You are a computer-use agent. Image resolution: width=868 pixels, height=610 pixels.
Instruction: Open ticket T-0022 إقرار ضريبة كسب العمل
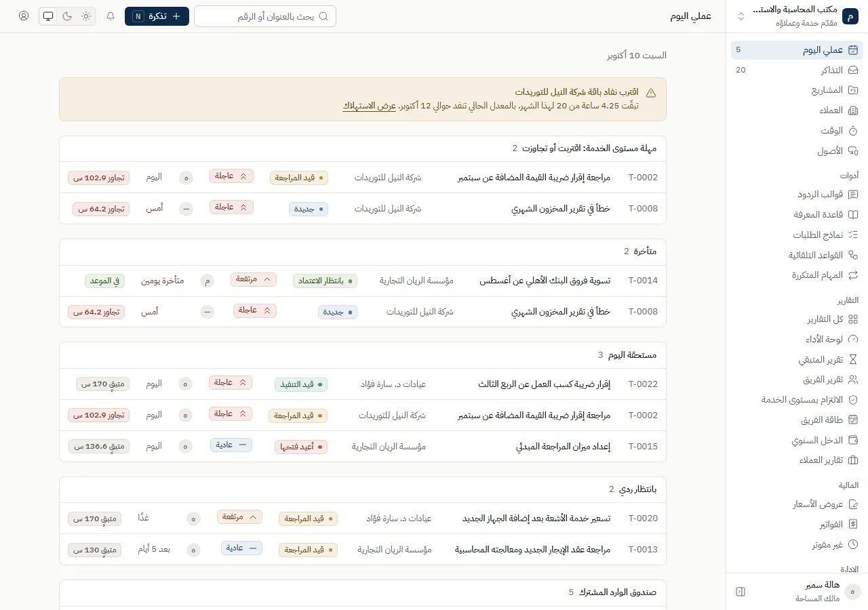pos(363,384)
